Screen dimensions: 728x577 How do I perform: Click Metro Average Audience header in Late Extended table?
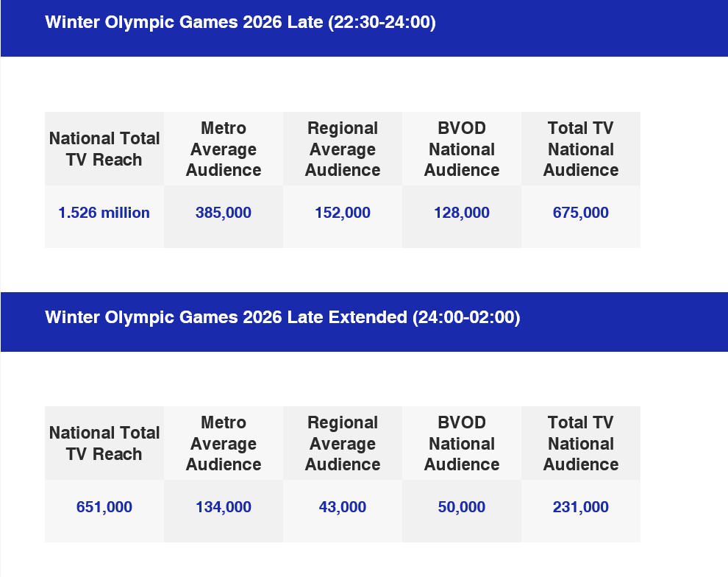pos(224,444)
